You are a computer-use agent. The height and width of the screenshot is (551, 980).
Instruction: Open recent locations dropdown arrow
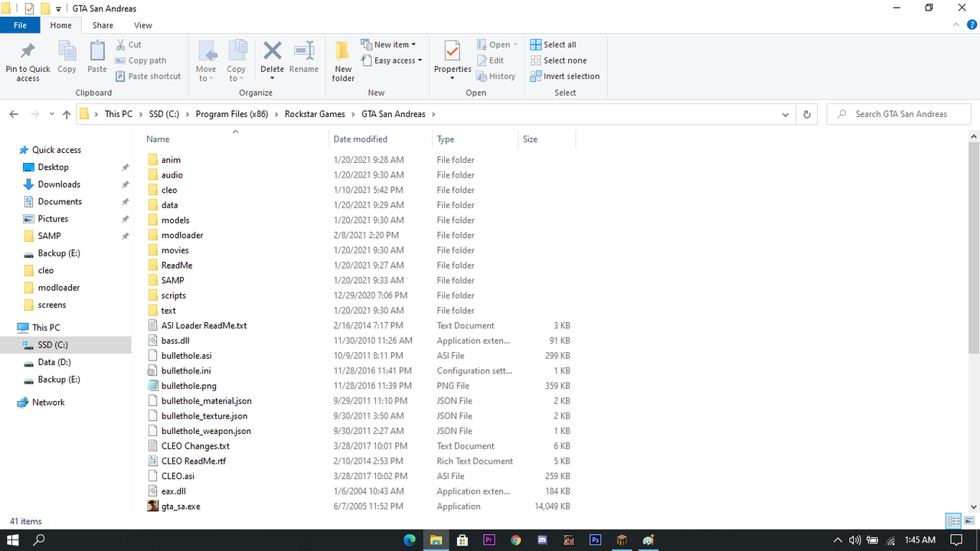51,114
